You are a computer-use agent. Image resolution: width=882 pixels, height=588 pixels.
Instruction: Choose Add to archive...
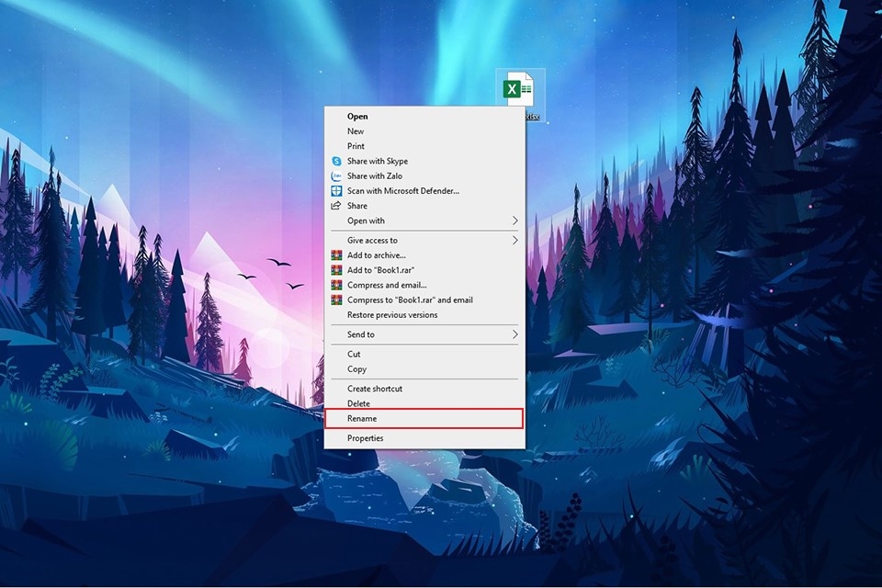pos(424,255)
